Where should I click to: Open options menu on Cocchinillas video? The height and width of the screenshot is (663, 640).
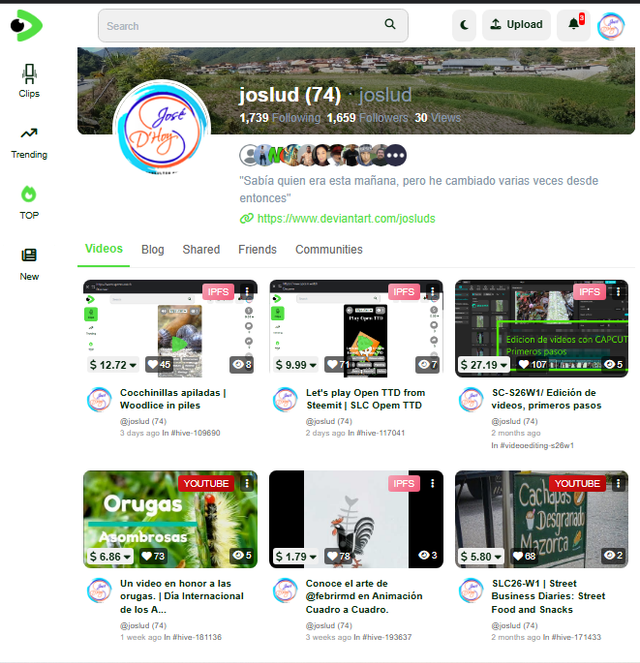click(x=247, y=291)
